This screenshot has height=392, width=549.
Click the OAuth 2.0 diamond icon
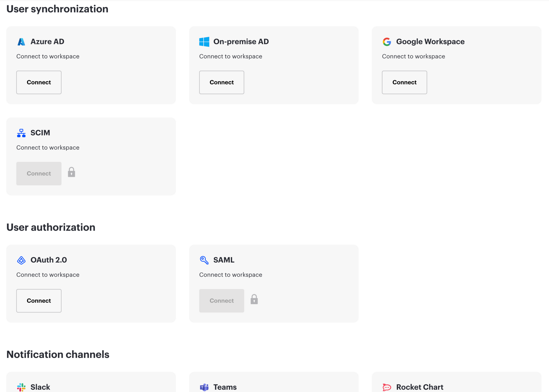click(x=21, y=260)
